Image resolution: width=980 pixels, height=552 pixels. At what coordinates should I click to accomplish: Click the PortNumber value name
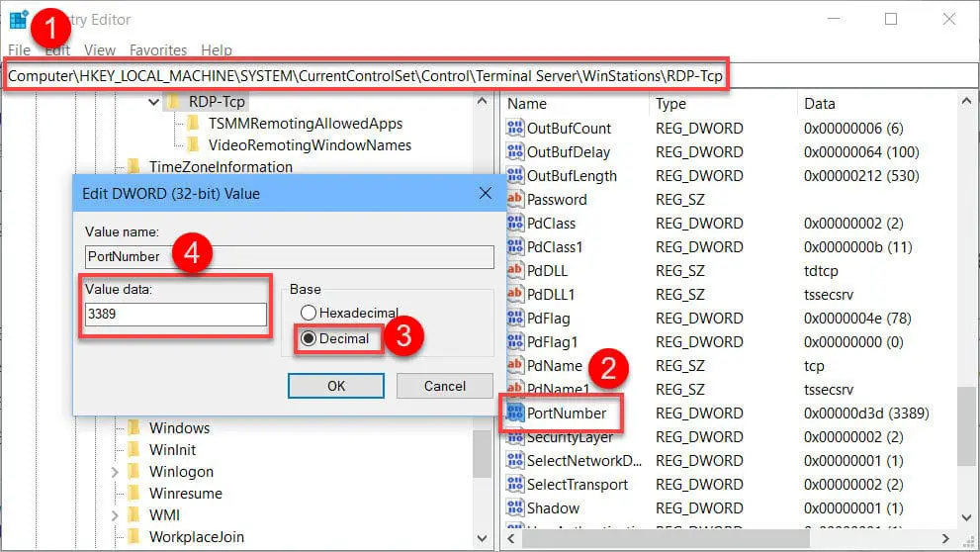tap(567, 414)
